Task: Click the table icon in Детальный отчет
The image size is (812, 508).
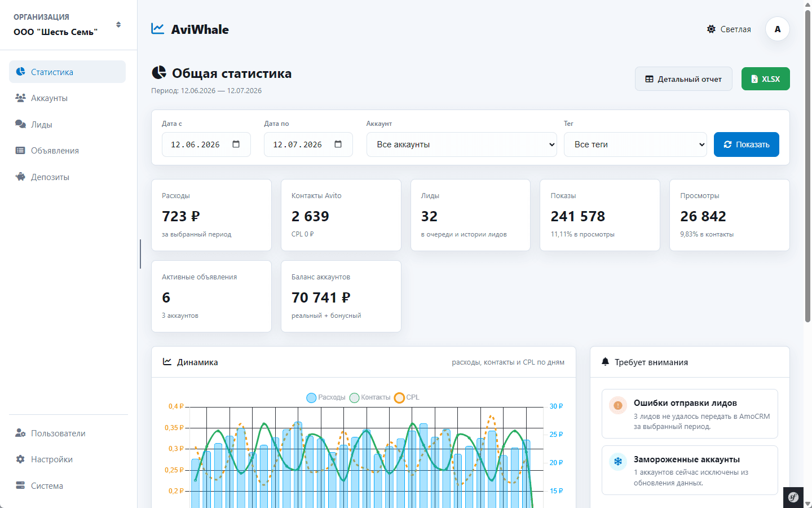Action: click(650, 79)
